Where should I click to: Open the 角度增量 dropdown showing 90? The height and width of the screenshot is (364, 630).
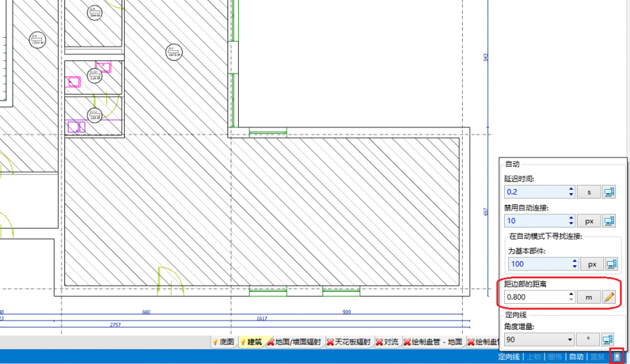click(x=568, y=339)
